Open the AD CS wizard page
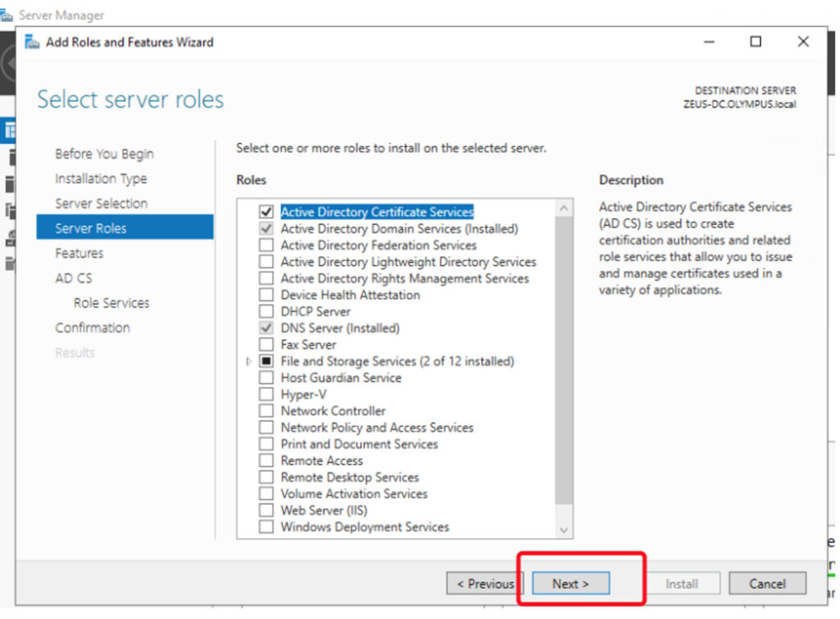This screenshot has height=619, width=840. [74, 278]
